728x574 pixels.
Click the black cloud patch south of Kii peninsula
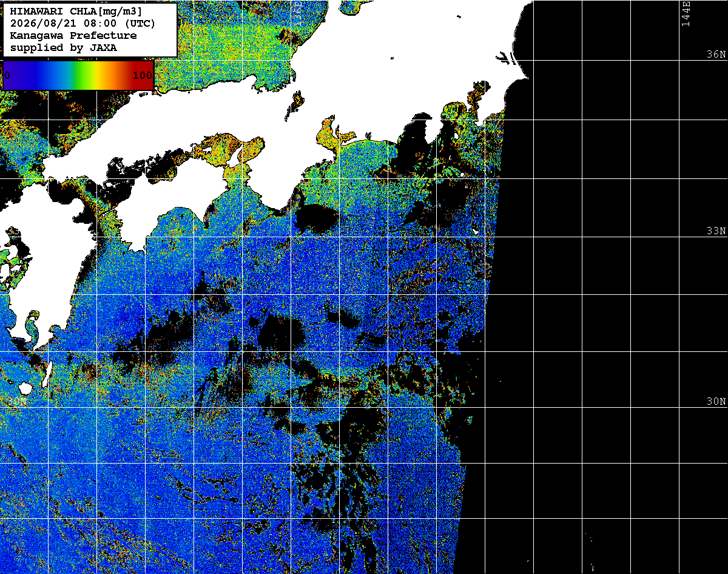point(318,216)
